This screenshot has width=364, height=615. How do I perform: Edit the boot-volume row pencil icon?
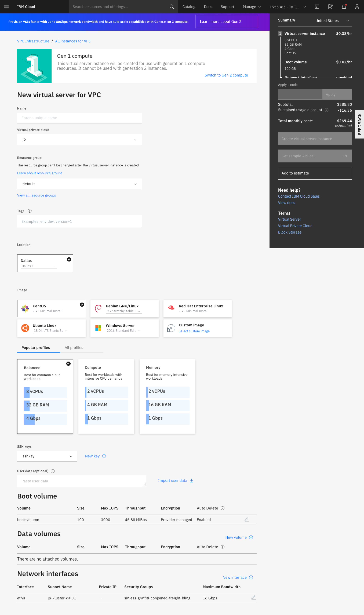tap(247, 519)
